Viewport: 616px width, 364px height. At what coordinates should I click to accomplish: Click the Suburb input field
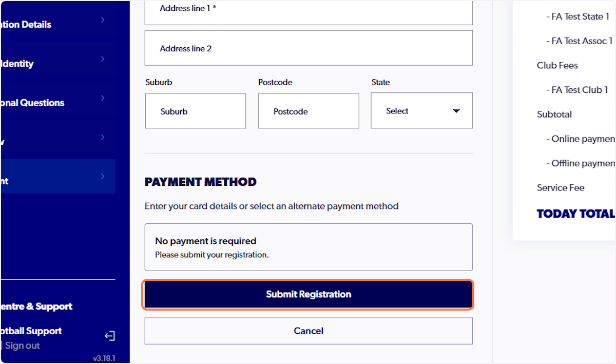pyautogui.click(x=195, y=110)
